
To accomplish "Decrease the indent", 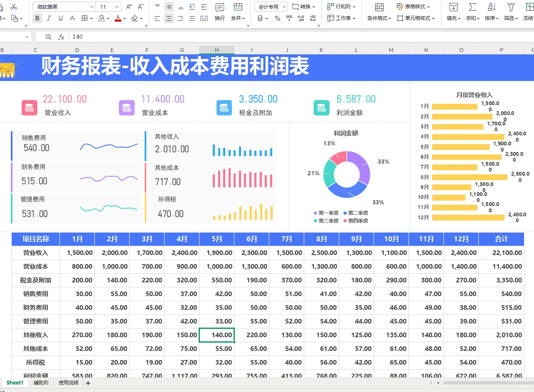I will (x=192, y=7).
